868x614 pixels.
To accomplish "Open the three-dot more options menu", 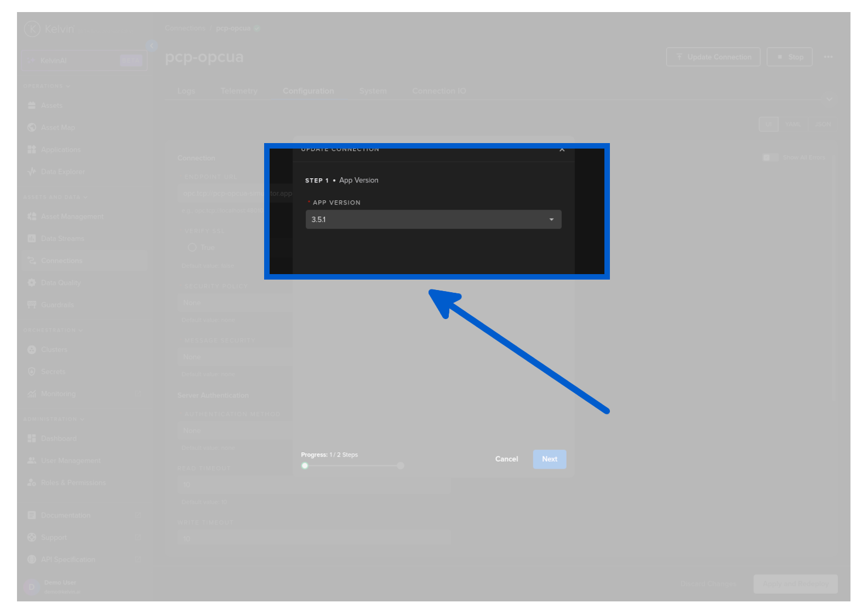I will [828, 57].
